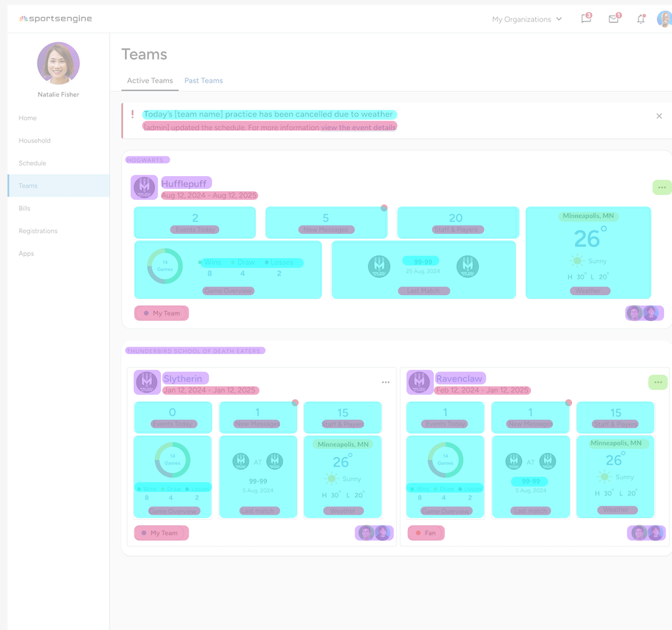The image size is (672, 630).
Task: Click the Fan tag on Ravenclaw
Action: 426,533
